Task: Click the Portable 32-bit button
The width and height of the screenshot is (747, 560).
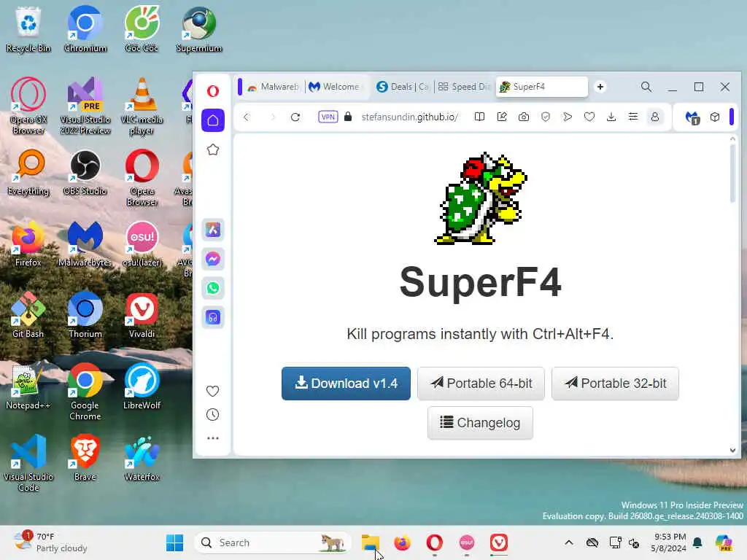Action: point(615,384)
